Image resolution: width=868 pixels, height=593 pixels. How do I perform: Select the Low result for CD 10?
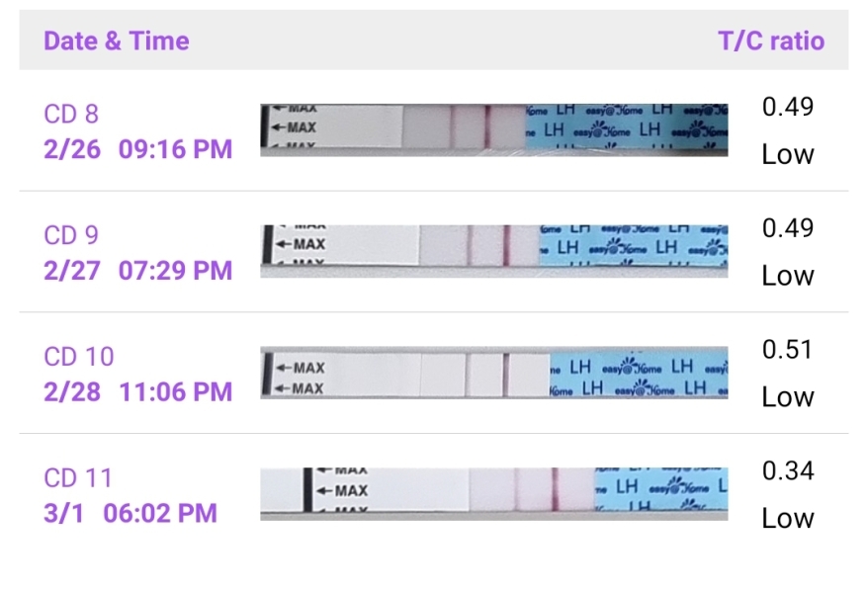(x=787, y=397)
